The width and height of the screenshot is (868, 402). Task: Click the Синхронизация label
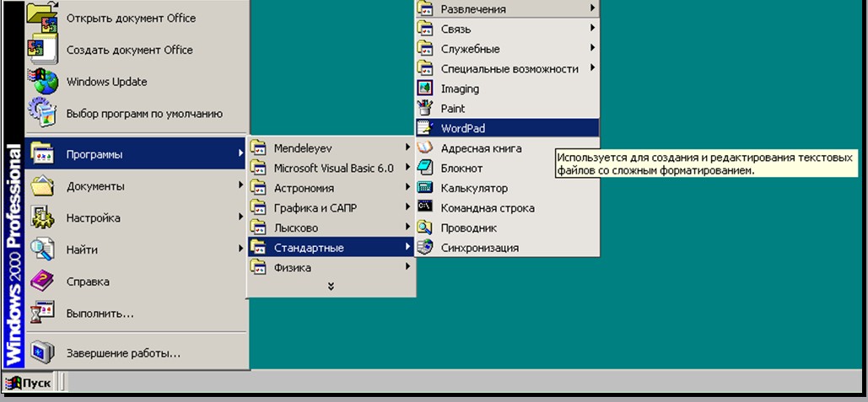tap(480, 249)
